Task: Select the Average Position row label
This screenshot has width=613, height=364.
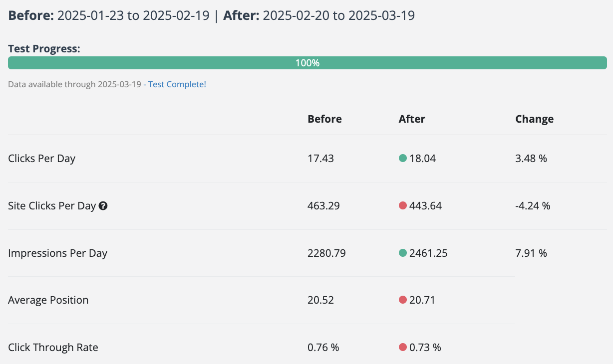Action: click(x=48, y=300)
